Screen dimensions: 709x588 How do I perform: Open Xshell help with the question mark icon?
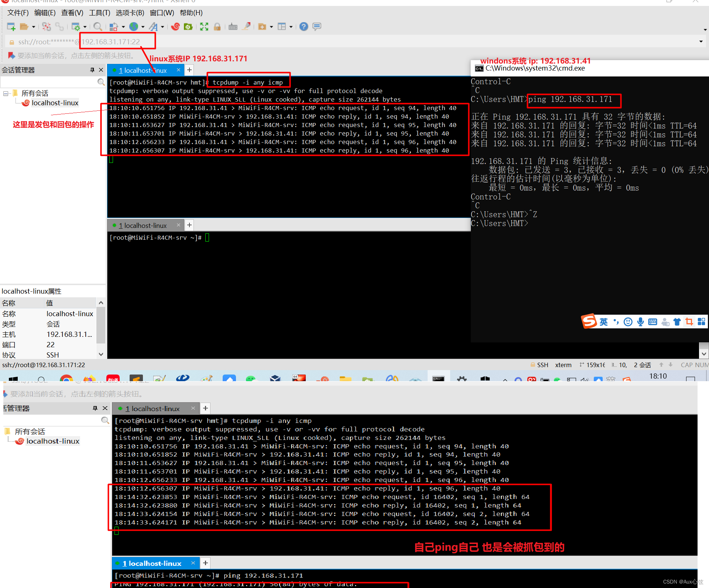(x=304, y=27)
